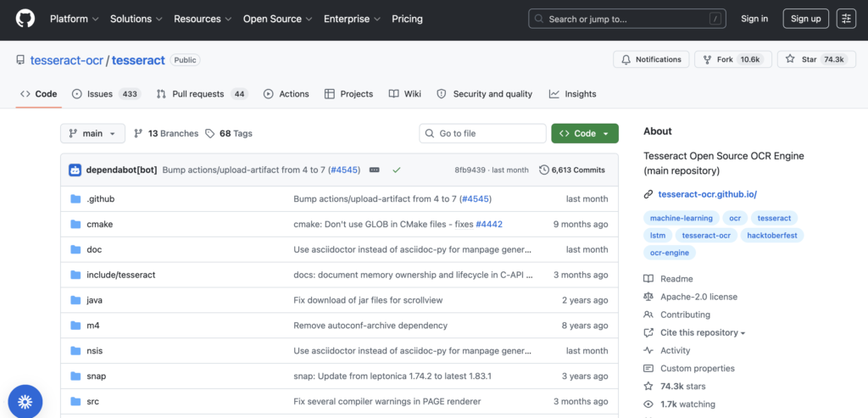The image size is (868, 418).
Task: Click the snap folder icon
Action: [x=75, y=376]
